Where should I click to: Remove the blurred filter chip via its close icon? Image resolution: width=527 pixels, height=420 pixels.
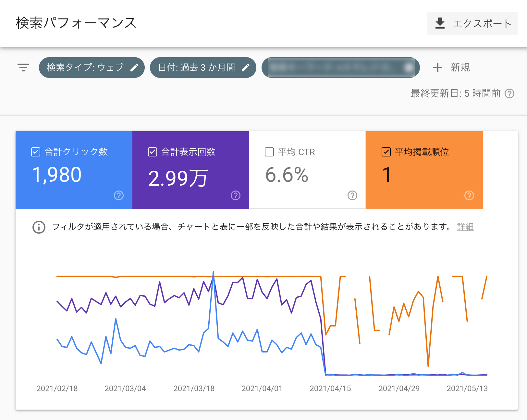pyautogui.click(x=409, y=68)
